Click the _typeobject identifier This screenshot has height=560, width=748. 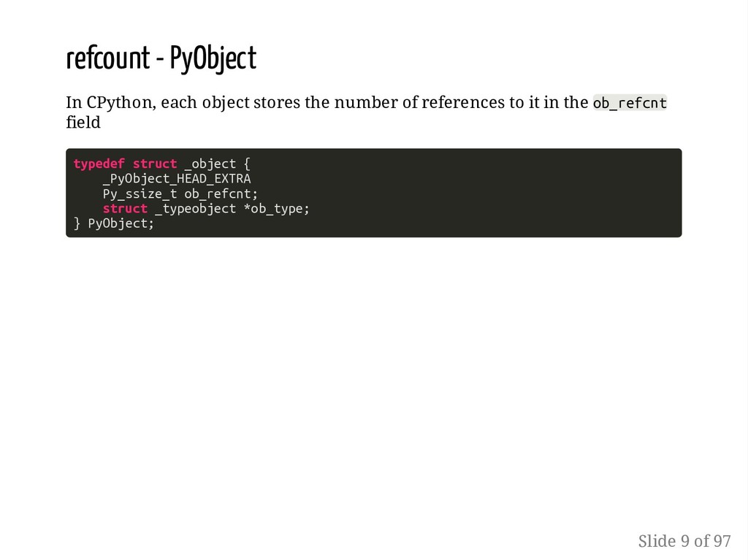point(196,210)
